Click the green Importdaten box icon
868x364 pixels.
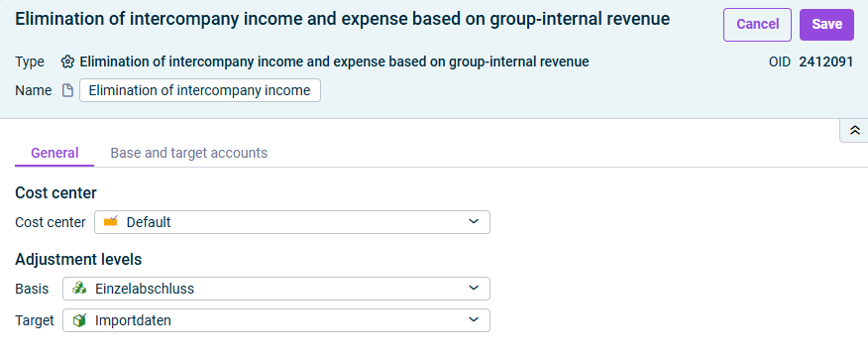point(79,320)
